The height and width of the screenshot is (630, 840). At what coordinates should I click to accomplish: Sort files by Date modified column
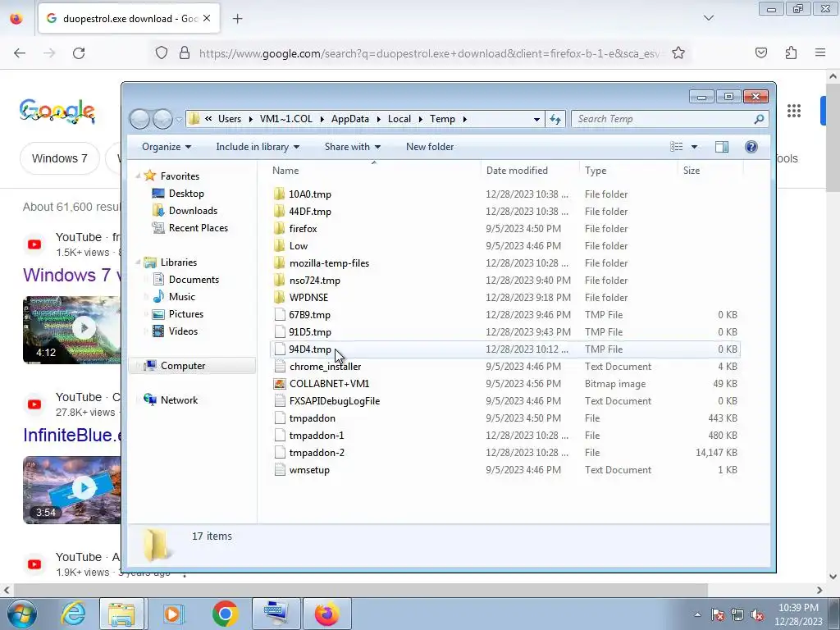[x=517, y=171]
